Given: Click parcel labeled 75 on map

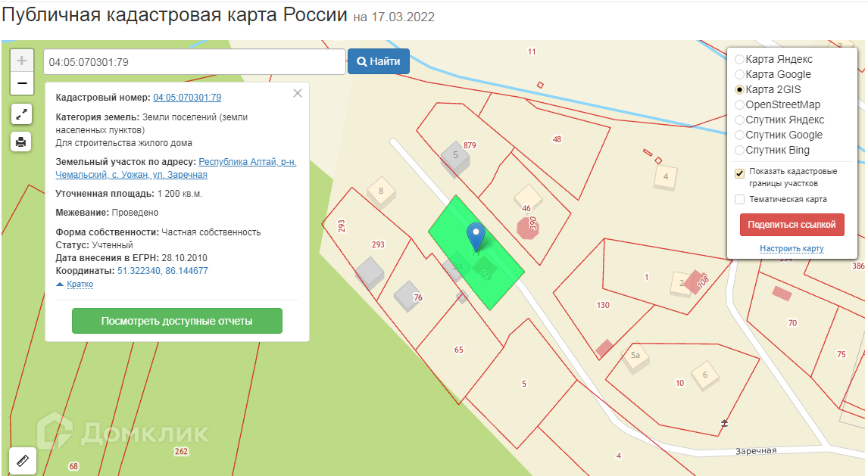Looking at the screenshot, I should pos(841,354).
